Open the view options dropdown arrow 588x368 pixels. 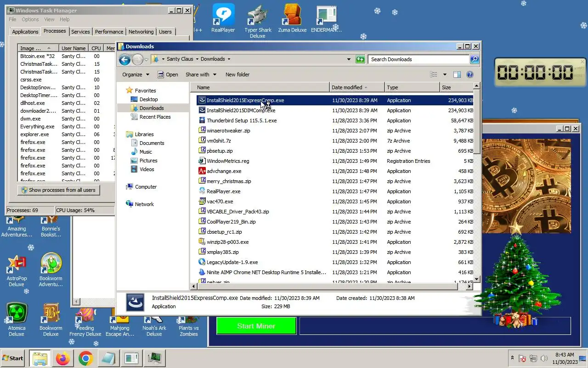(x=445, y=75)
